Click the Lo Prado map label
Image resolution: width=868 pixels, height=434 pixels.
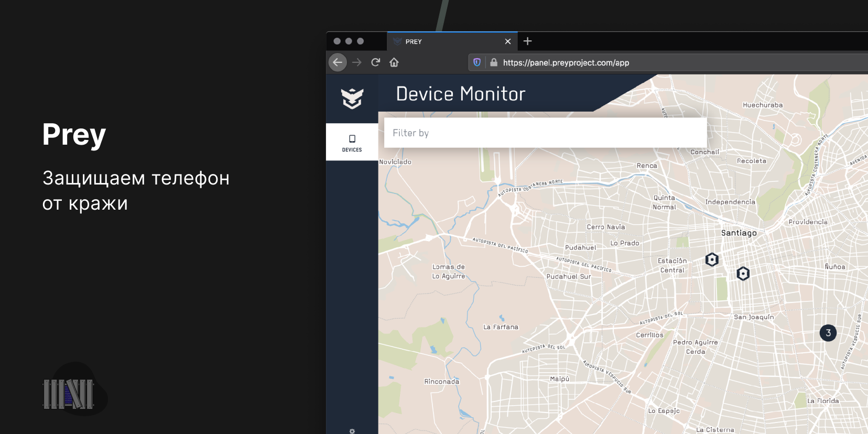click(625, 243)
